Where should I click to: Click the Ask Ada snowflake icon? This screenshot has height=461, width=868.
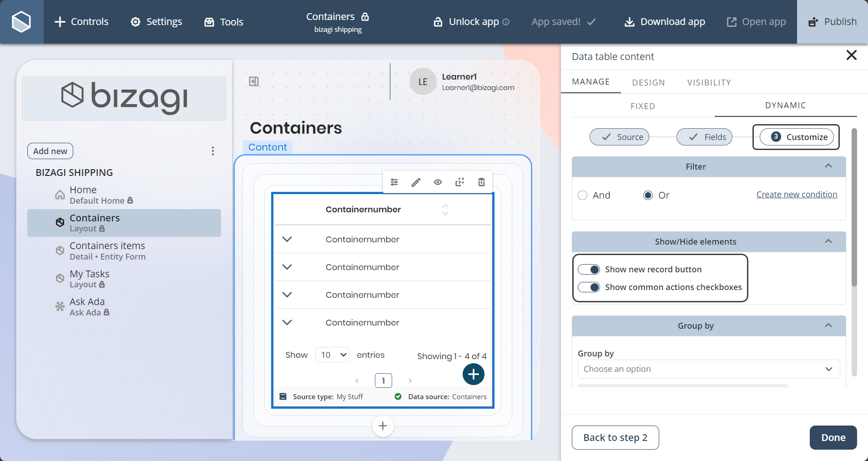pyautogui.click(x=60, y=306)
